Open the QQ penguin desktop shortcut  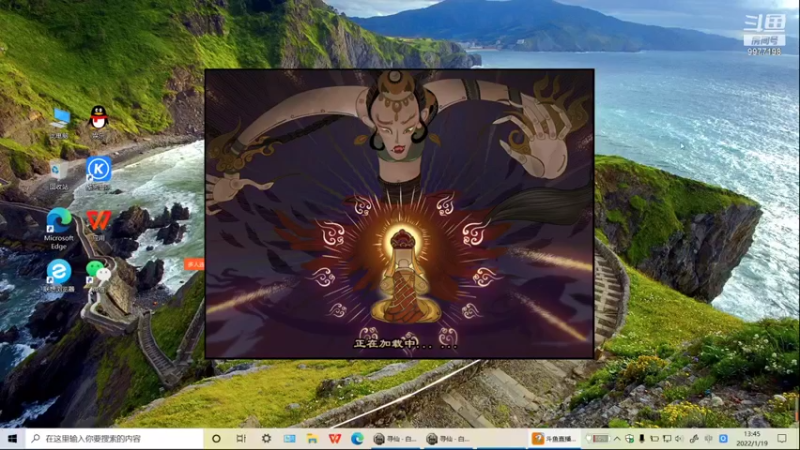coord(98,121)
